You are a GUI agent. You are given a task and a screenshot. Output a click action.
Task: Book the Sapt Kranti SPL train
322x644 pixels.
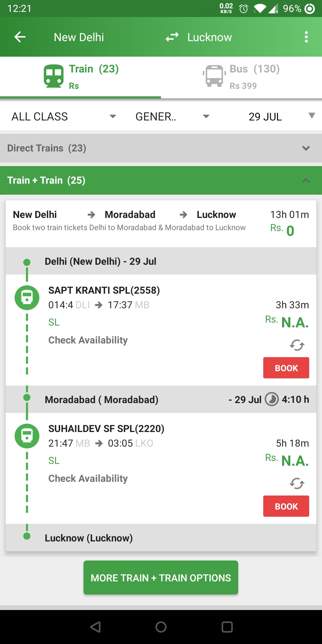286,368
